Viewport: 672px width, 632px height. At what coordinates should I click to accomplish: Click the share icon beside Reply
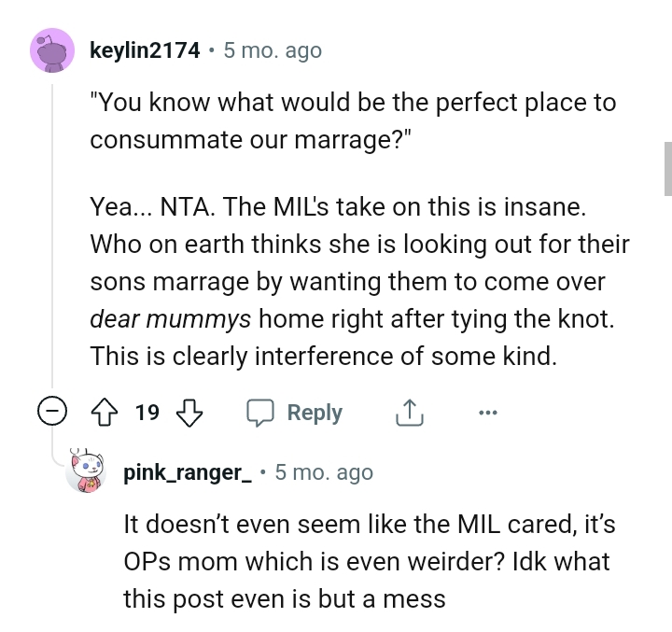click(x=410, y=413)
